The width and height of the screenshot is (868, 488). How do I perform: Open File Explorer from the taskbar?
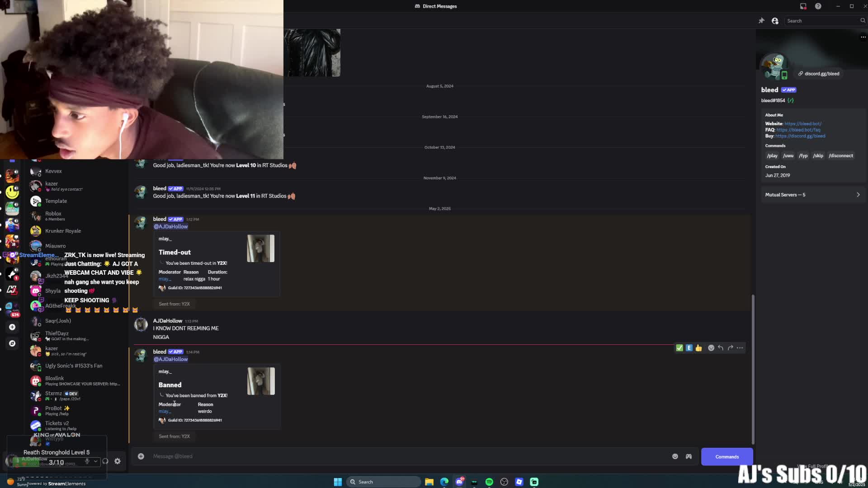(x=429, y=482)
